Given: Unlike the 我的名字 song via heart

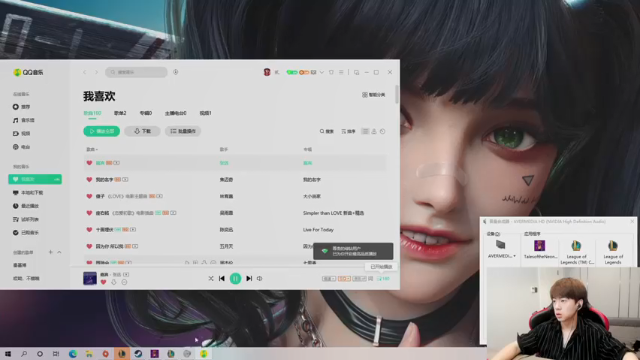Looking at the screenshot, I should [x=89, y=180].
